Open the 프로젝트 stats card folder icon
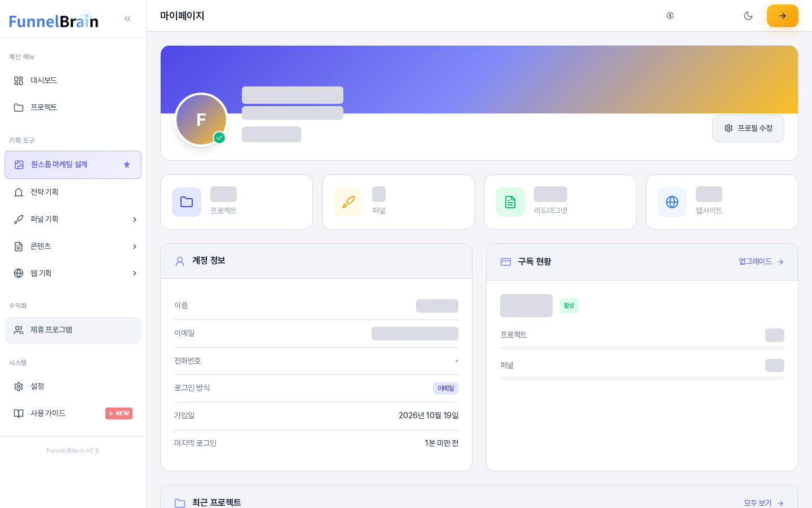The image size is (812, 508). (x=187, y=202)
